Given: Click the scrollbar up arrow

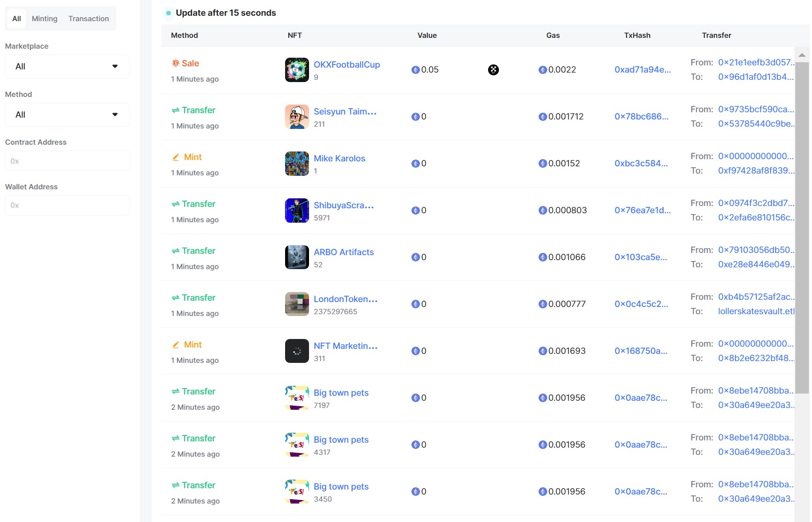Looking at the screenshot, I should click(x=802, y=55).
